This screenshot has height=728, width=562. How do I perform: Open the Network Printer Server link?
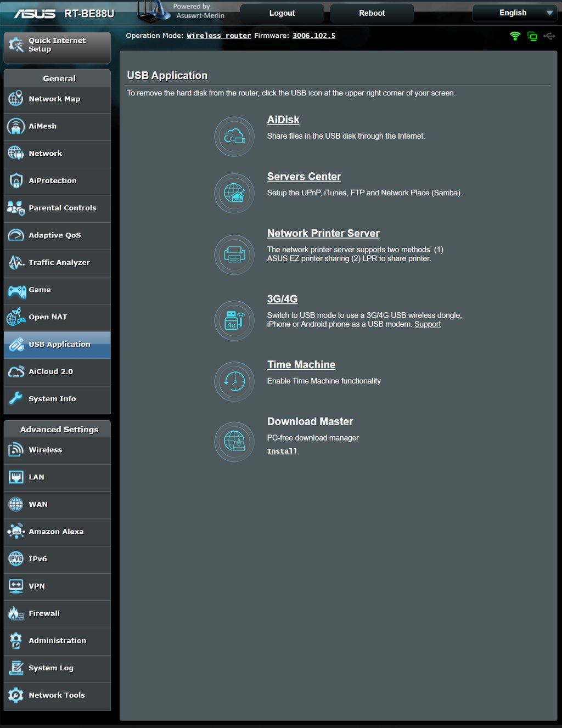click(323, 234)
